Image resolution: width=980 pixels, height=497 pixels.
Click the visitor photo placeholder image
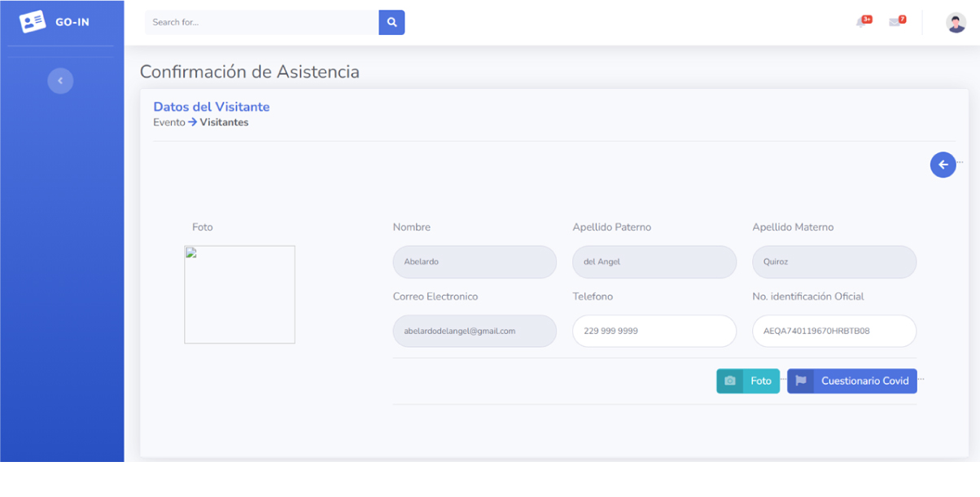coord(239,294)
